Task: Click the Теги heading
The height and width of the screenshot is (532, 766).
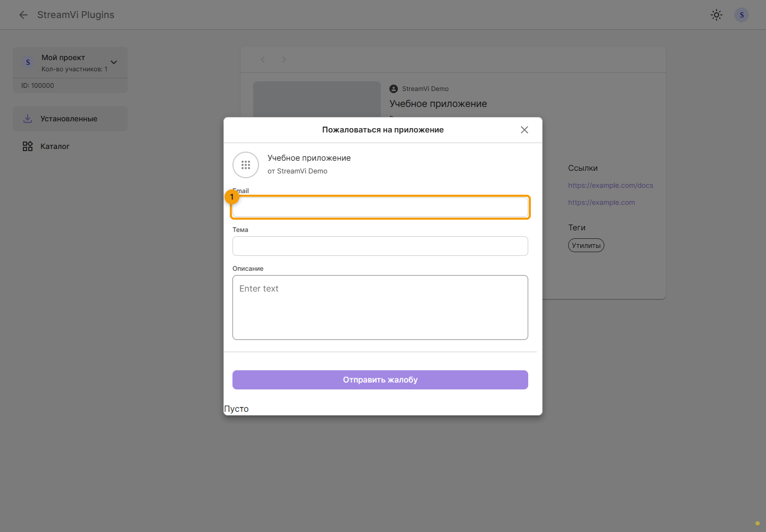Action: point(577,228)
